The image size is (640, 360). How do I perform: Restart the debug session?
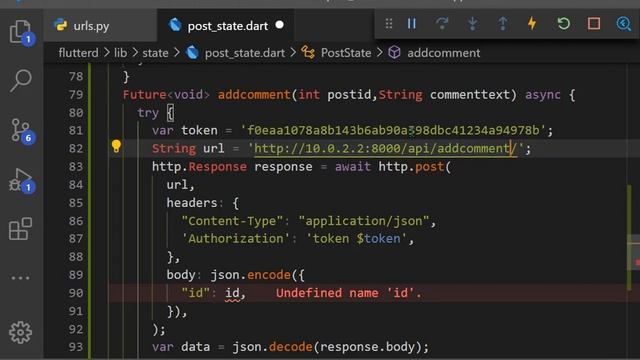click(x=564, y=24)
